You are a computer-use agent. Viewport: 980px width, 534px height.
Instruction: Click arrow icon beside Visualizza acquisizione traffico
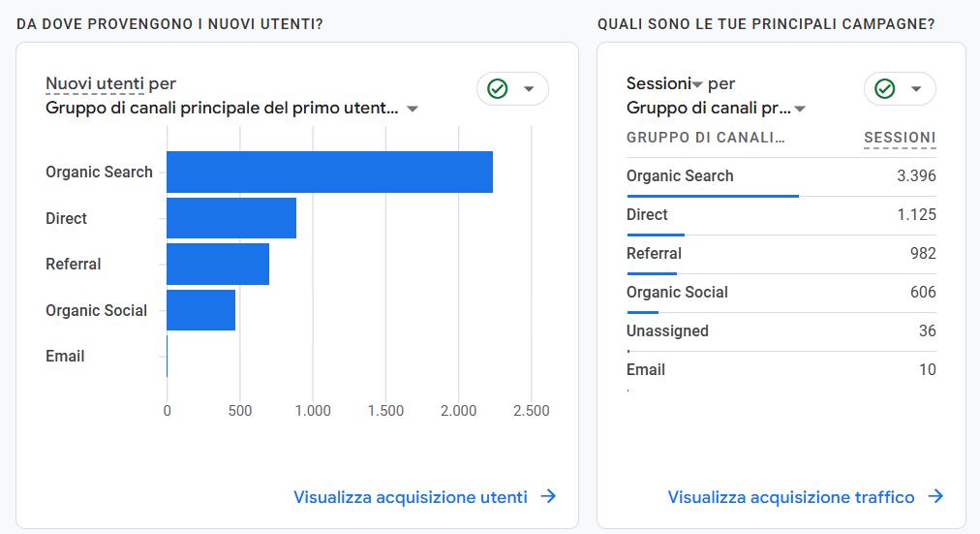click(935, 496)
